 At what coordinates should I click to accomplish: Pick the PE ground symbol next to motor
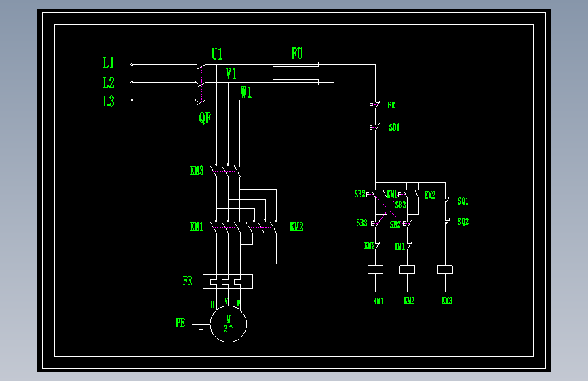(x=201, y=327)
